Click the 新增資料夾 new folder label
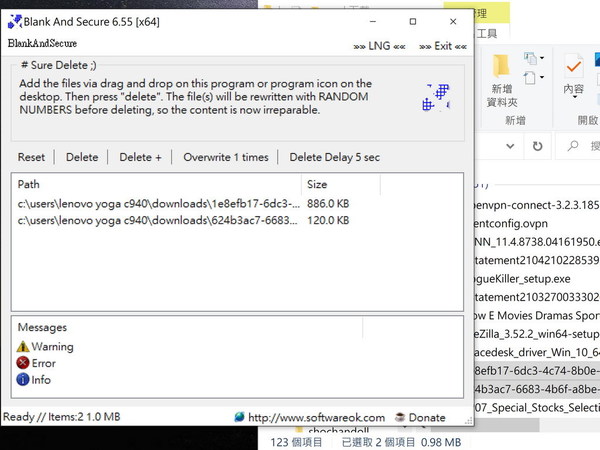The image size is (600, 450). click(502, 96)
